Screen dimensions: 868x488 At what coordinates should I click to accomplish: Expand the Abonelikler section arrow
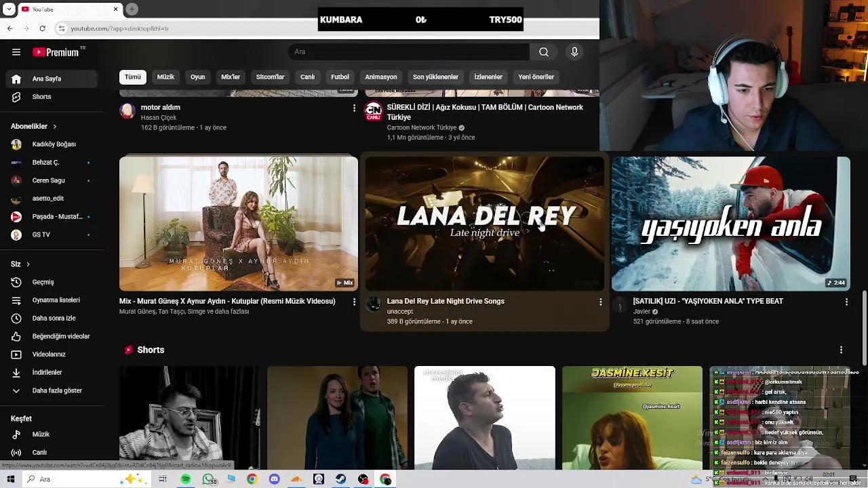[x=55, y=127]
